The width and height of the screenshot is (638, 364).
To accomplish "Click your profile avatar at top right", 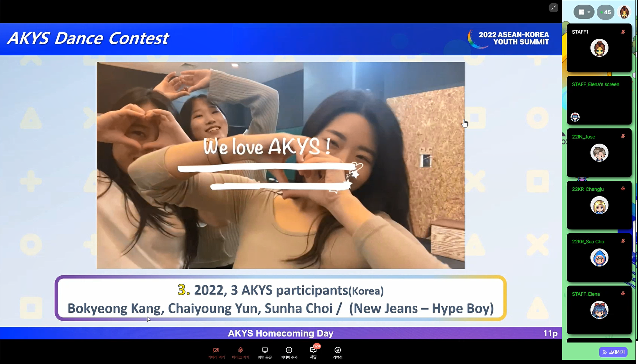I will click(x=624, y=12).
